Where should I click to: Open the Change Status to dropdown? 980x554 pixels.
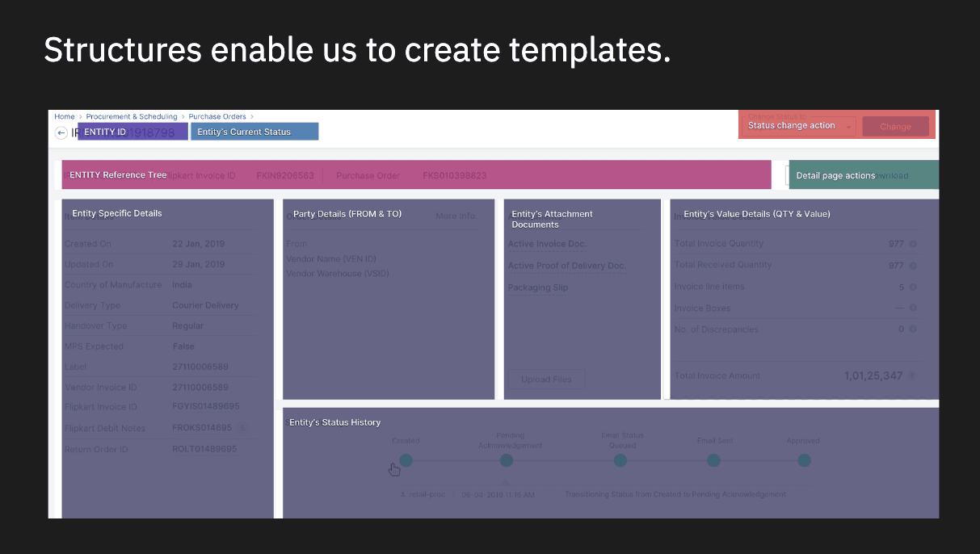(800, 126)
